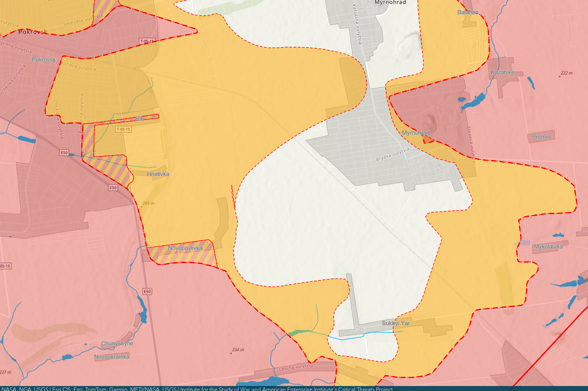Select the Sukhyi Yar settlement label
Viewport: 588px width, 391px height.
396,323
